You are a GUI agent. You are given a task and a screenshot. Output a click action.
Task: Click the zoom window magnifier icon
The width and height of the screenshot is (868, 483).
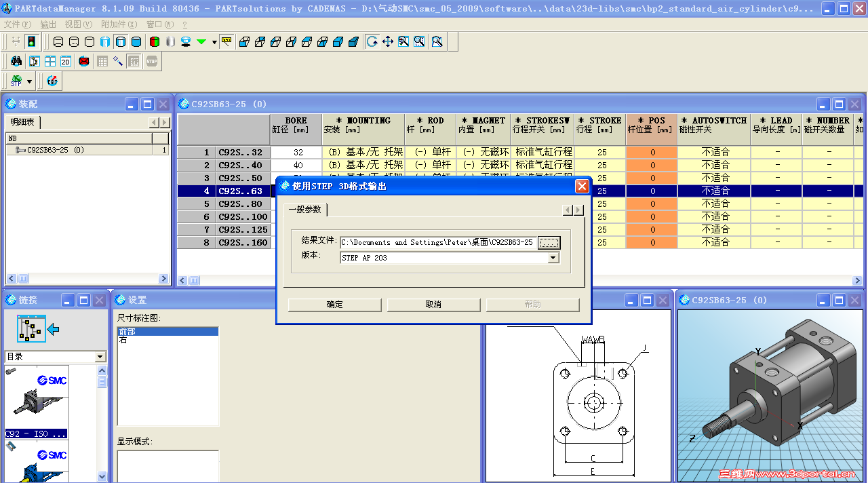click(419, 41)
